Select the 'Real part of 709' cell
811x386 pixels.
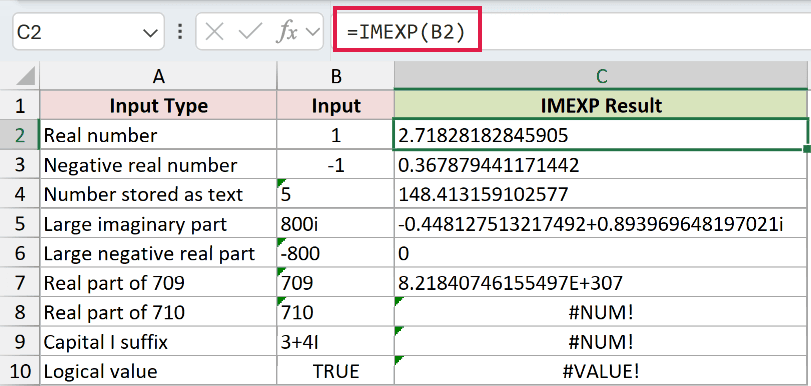point(158,283)
